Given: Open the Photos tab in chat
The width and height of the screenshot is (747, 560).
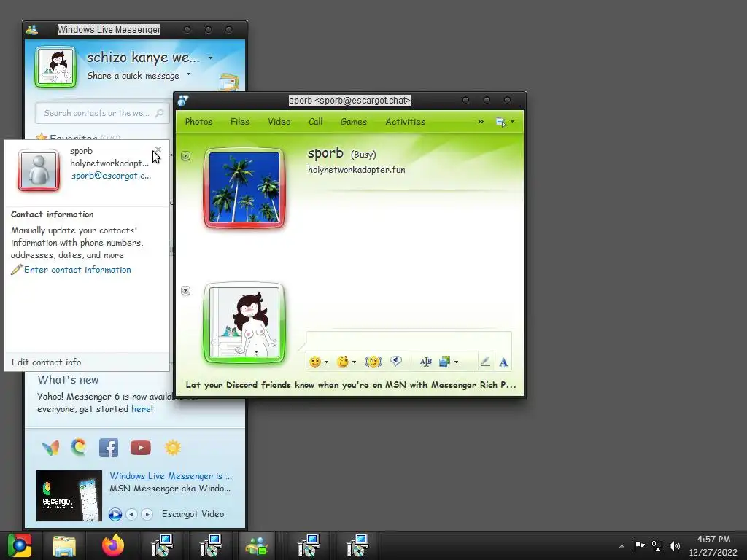Looking at the screenshot, I should (x=198, y=122).
